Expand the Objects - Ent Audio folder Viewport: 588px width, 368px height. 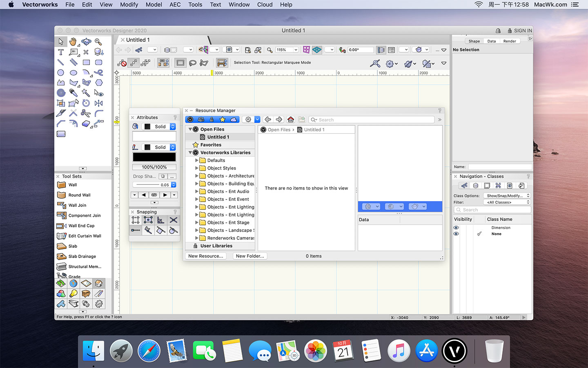point(196,191)
